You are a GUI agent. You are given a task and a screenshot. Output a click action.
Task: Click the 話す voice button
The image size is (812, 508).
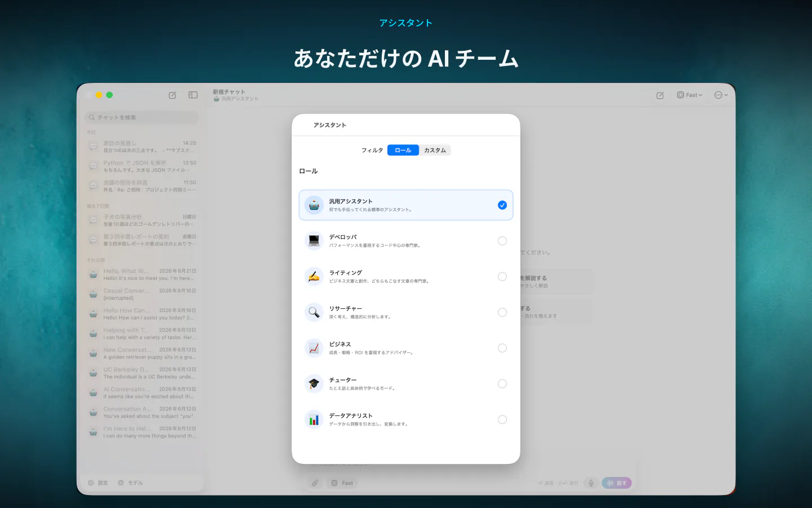pos(617,483)
